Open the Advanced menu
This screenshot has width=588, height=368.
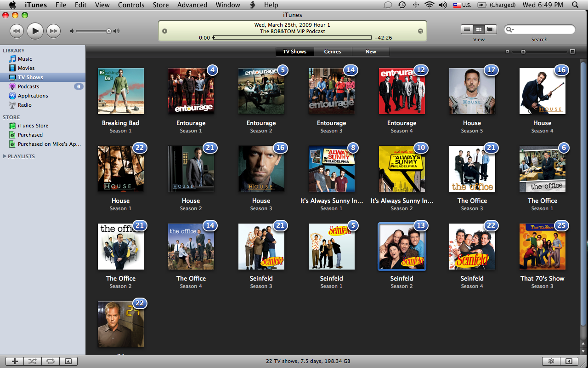point(192,5)
